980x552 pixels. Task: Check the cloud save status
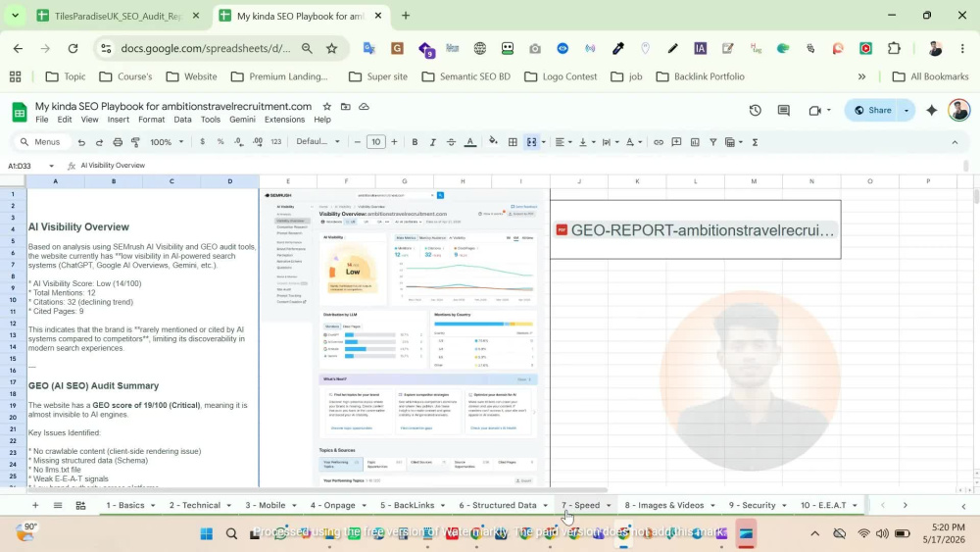coord(364,107)
